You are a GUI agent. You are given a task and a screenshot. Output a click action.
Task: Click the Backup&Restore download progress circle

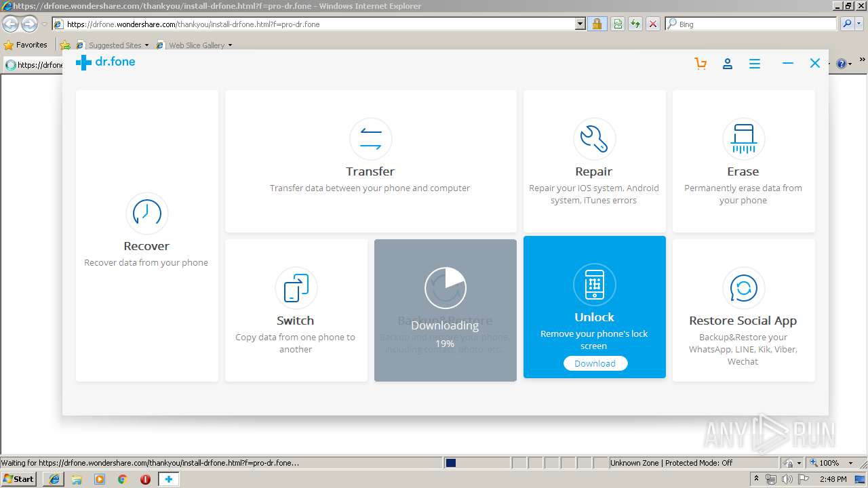[446, 287]
